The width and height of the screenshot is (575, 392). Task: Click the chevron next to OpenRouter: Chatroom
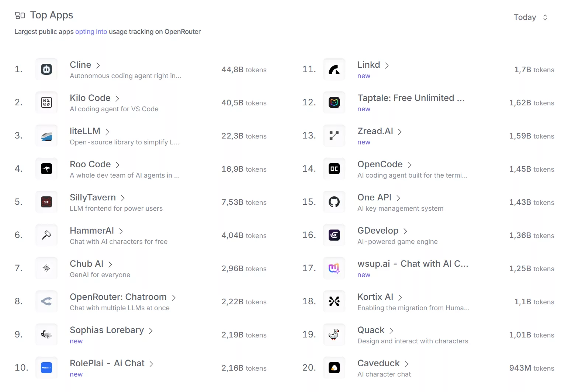(174, 297)
